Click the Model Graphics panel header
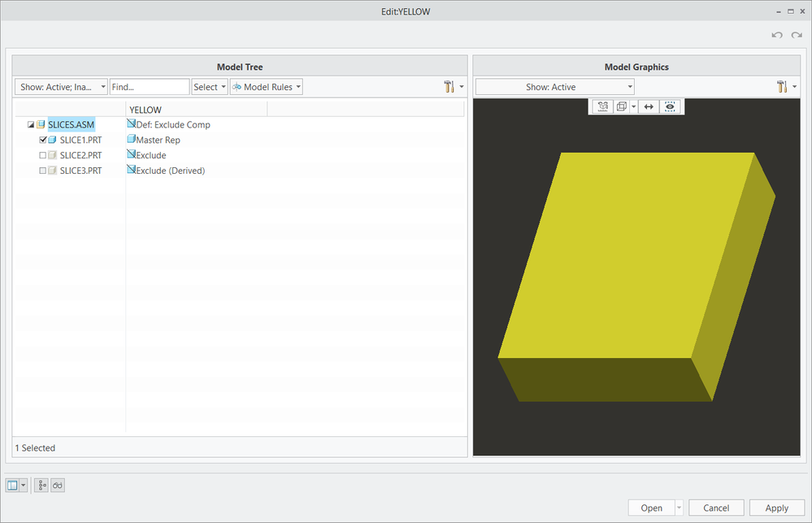 click(x=636, y=67)
